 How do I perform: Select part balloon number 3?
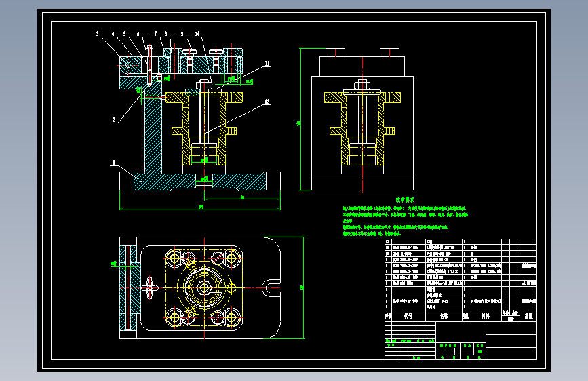click(x=98, y=34)
